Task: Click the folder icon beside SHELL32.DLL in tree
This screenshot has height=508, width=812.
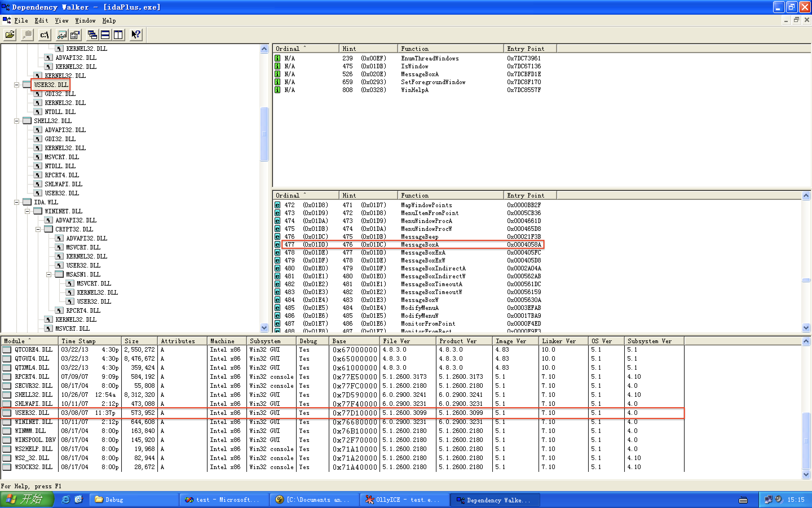Action: tap(27, 121)
